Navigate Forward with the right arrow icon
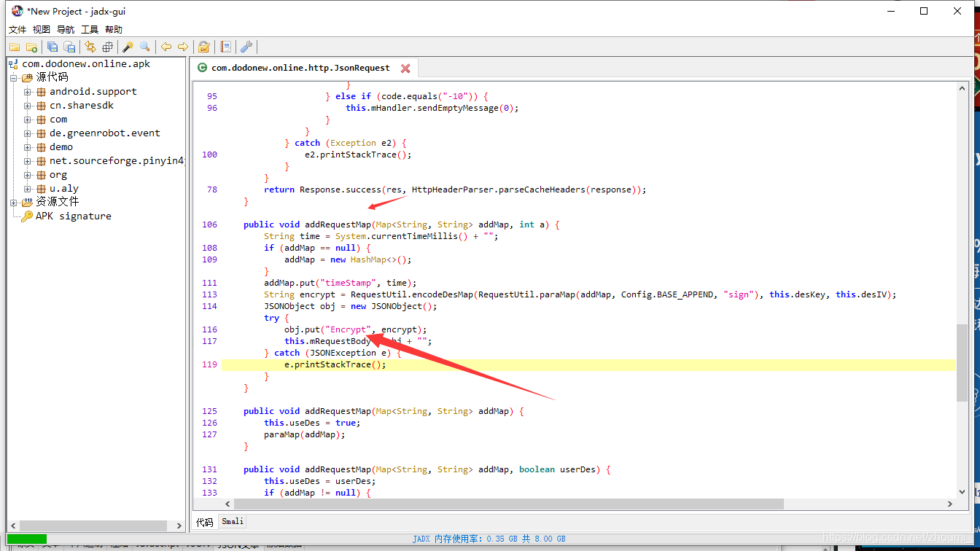The image size is (980, 551). [183, 47]
